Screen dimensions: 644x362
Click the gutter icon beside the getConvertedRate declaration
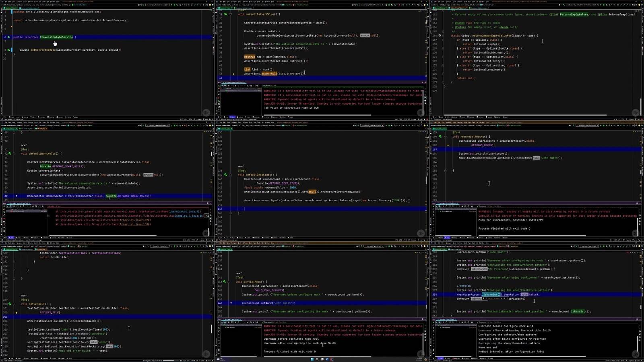coord(9,50)
